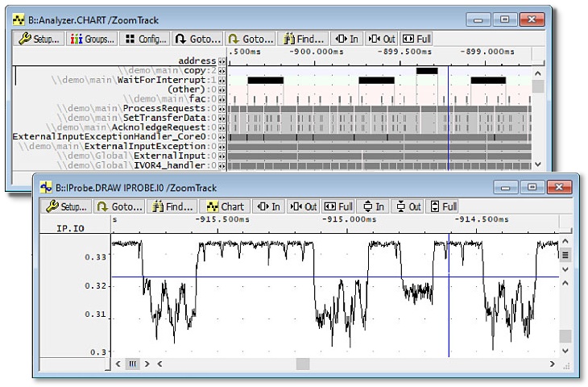Open Groups in the Analyzer chart toolbar

[x=92, y=39]
